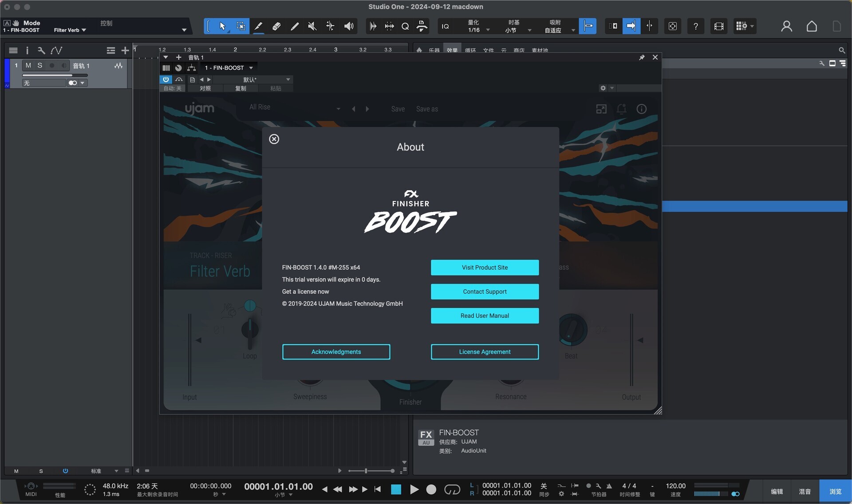Arm record on track 1
852x504 pixels.
click(x=52, y=65)
